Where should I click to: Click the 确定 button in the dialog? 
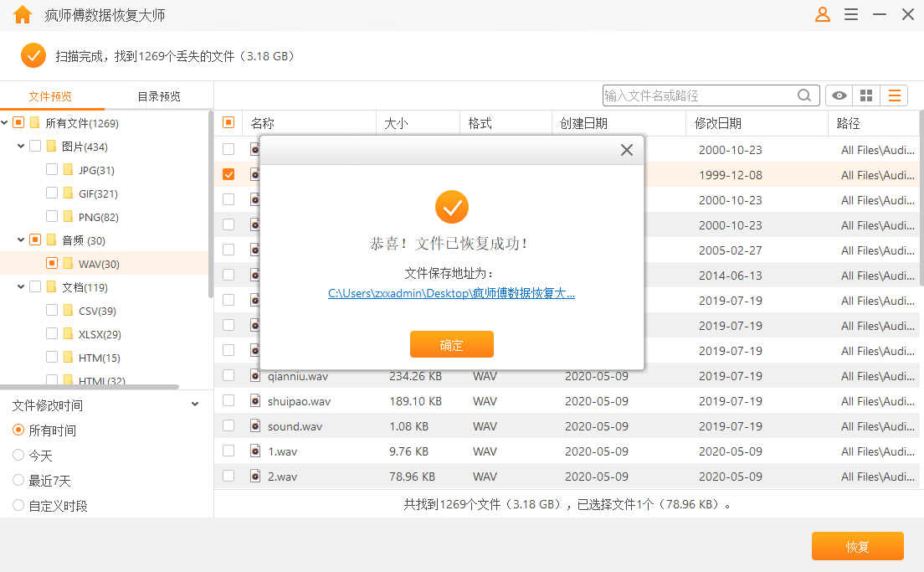click(451, 344)
